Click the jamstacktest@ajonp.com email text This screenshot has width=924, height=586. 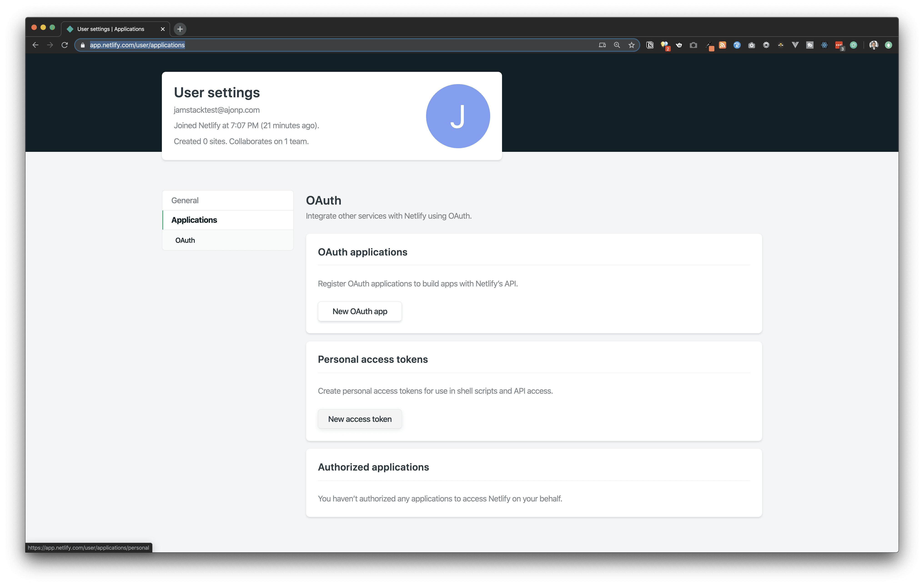[x=217, y=110]
